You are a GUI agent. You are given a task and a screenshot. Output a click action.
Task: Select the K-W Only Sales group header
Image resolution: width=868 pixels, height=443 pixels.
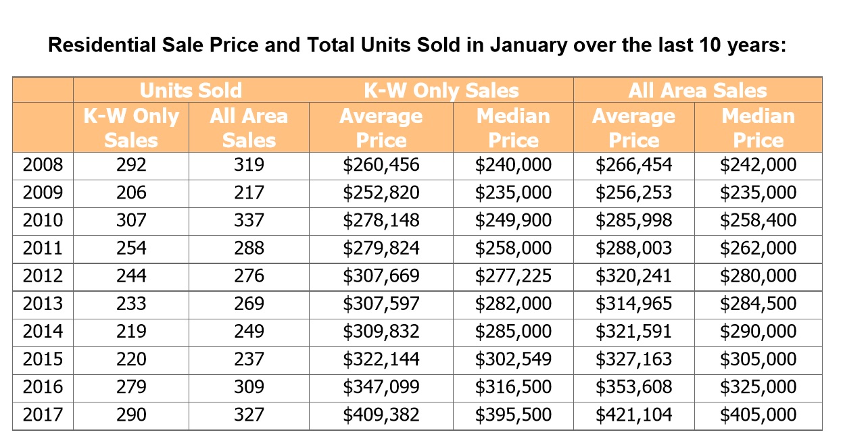point(441,90)
